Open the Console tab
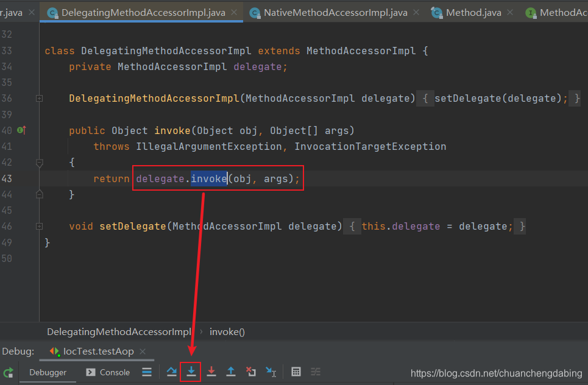 pyautogui.click(x=108, y=372)
